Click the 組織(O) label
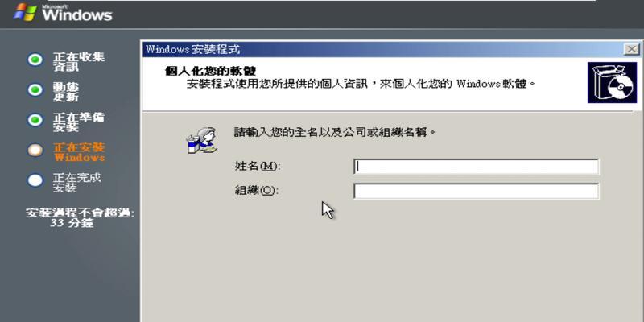The width and height of the screenshot is (644, 322). (x=257, y=191)
